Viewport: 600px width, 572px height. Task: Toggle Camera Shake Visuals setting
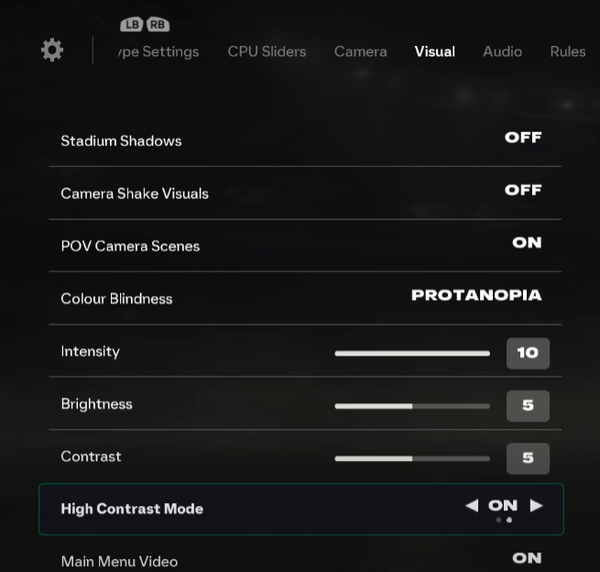click(523, 190)
